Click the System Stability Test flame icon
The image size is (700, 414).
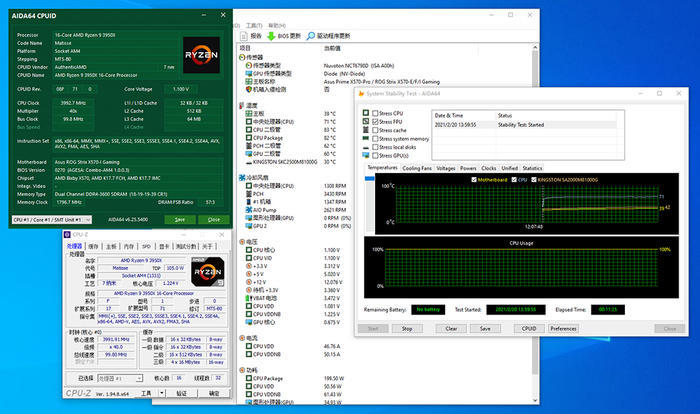point(361,94)
